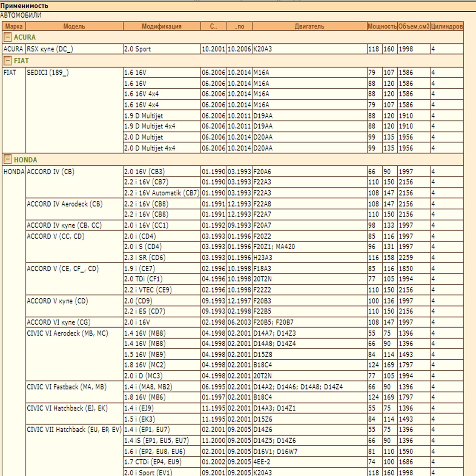Select the '1.8 16V (MC2)' cell
The width and height of the screenshot is (476, 476).
[x=162, y=365]
